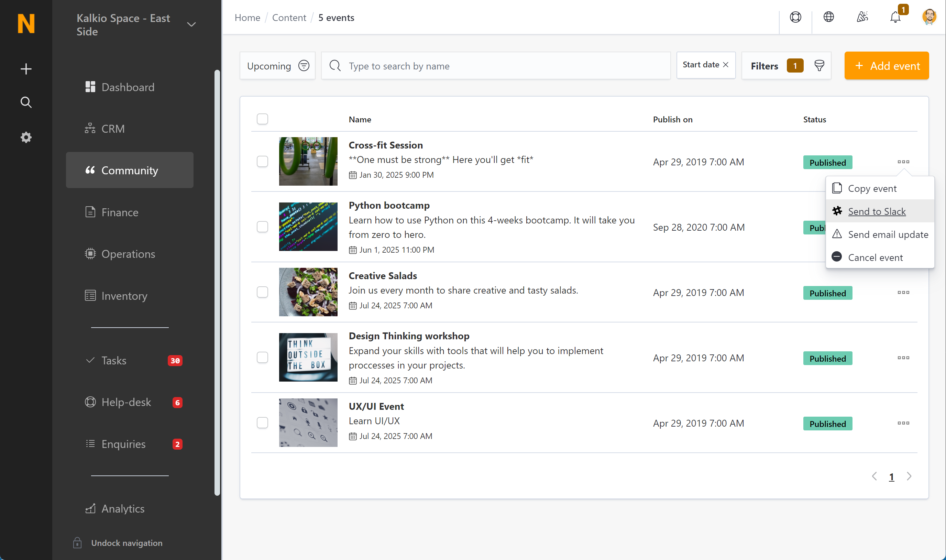Open more options for Creative Salads

(903, 293)
